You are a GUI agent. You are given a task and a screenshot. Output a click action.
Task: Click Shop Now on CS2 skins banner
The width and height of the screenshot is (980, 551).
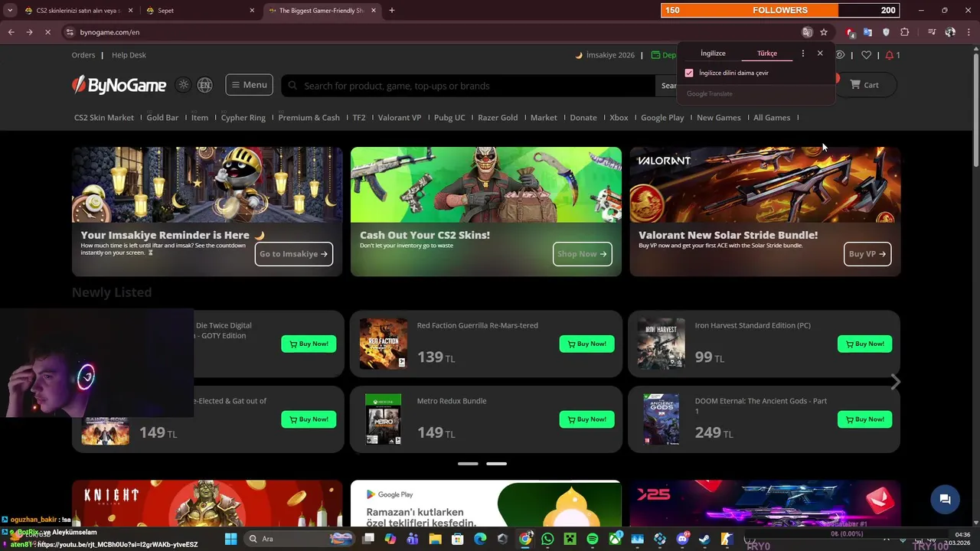coord(583,254)
